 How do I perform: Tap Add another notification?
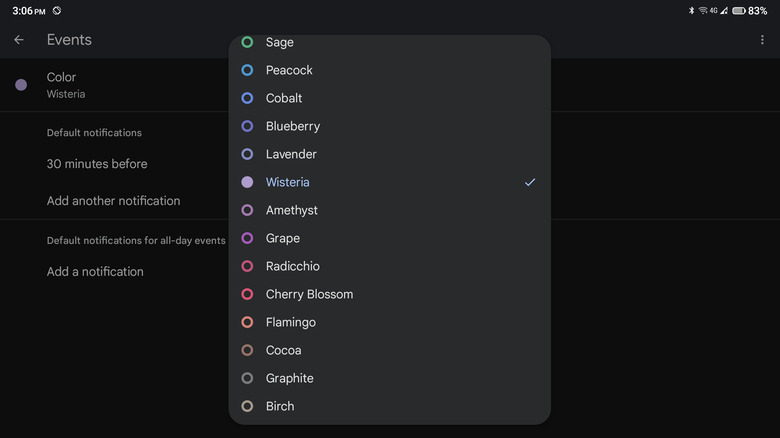[113, 201]
